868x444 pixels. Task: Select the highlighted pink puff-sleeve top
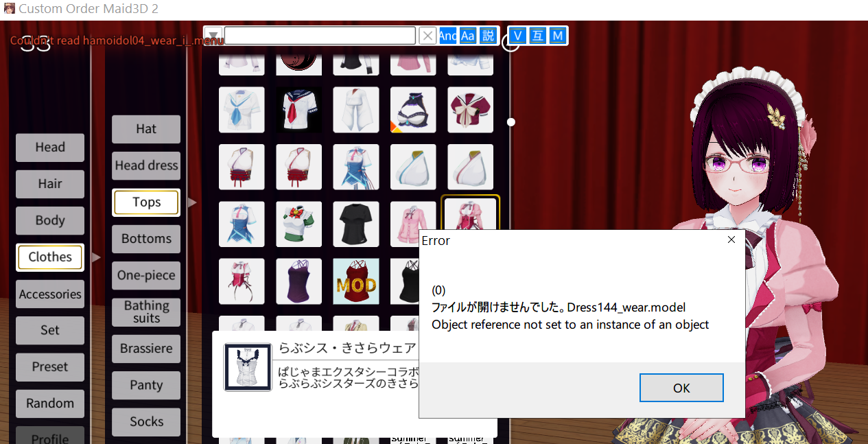tap(471, 214)
